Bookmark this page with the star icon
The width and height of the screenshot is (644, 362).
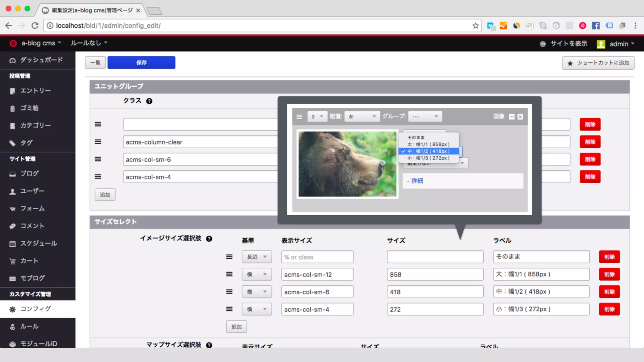pyautogui.click(x=475, y=25)
